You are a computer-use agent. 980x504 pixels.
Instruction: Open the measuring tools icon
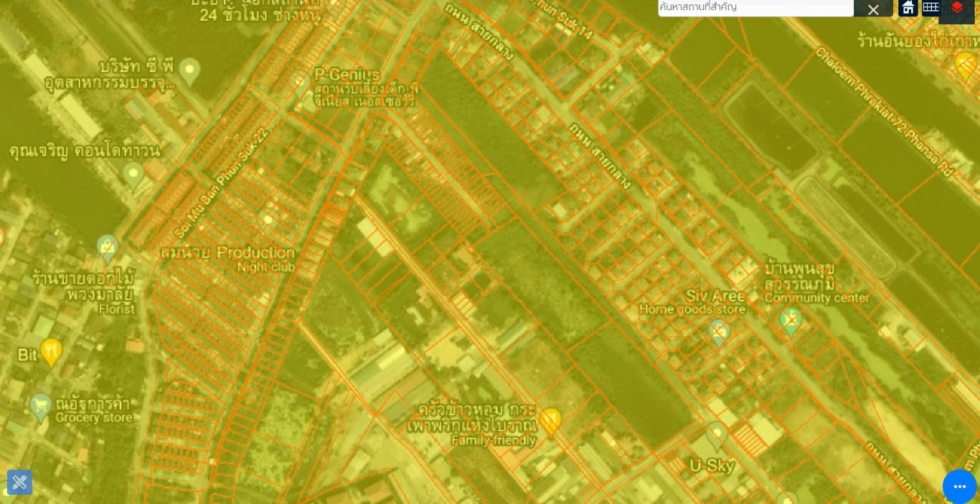[x=19, y=482]
